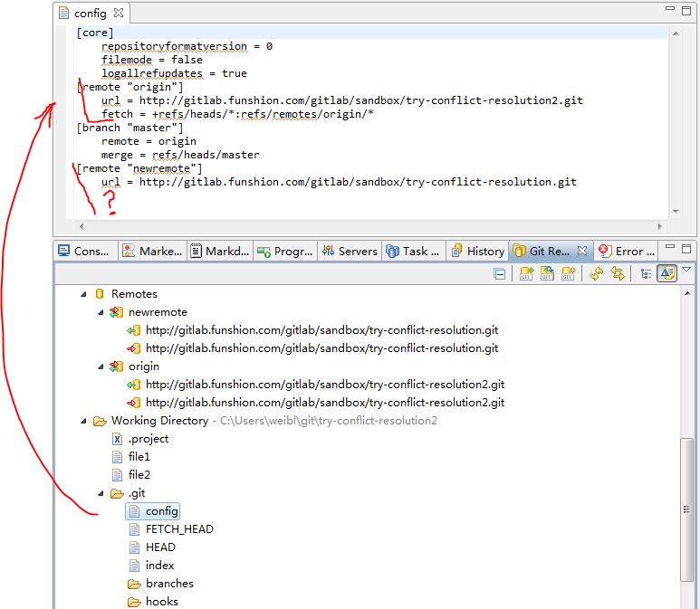The width and height of the screenshot is (700, 609).
Task: Click Create new Git repository icon
Action: 569,273
